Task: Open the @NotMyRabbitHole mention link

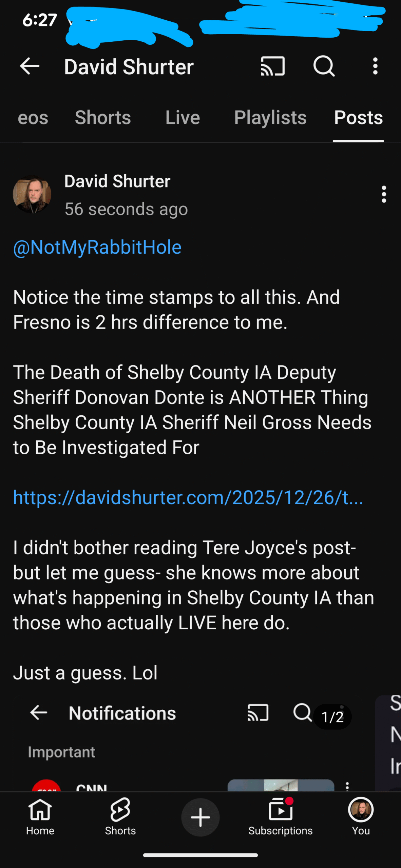Action: click(97, 247)
